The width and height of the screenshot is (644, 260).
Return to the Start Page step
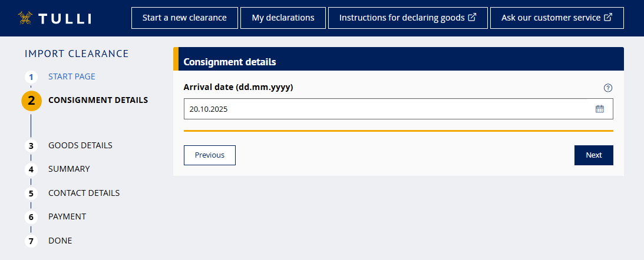(x=71, y=76)
